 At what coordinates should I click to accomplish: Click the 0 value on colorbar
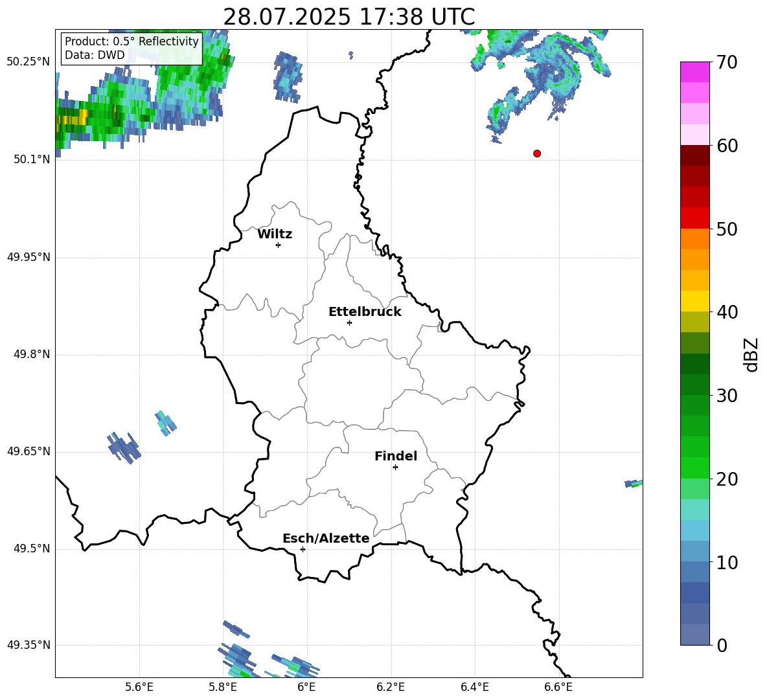[x=722, y=646]
